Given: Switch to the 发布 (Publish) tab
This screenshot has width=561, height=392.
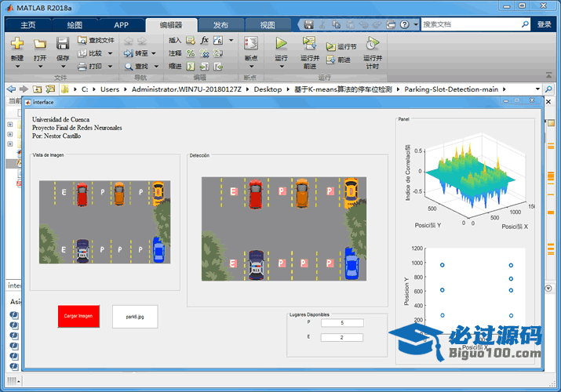Looking at the screenshot, I should point(220,24).
